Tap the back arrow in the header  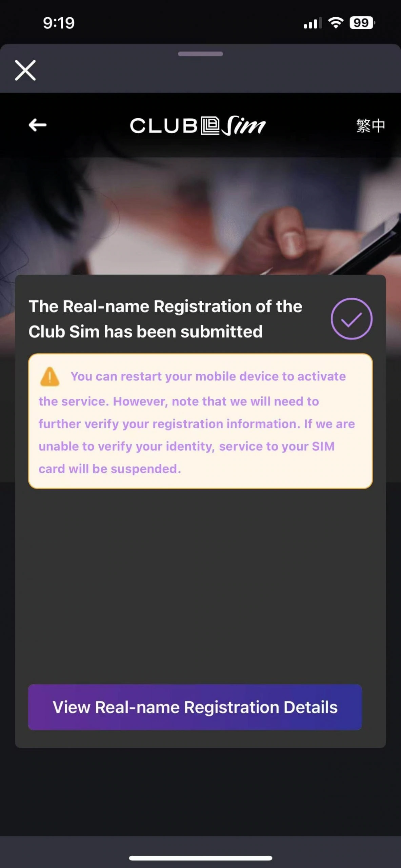37,125
